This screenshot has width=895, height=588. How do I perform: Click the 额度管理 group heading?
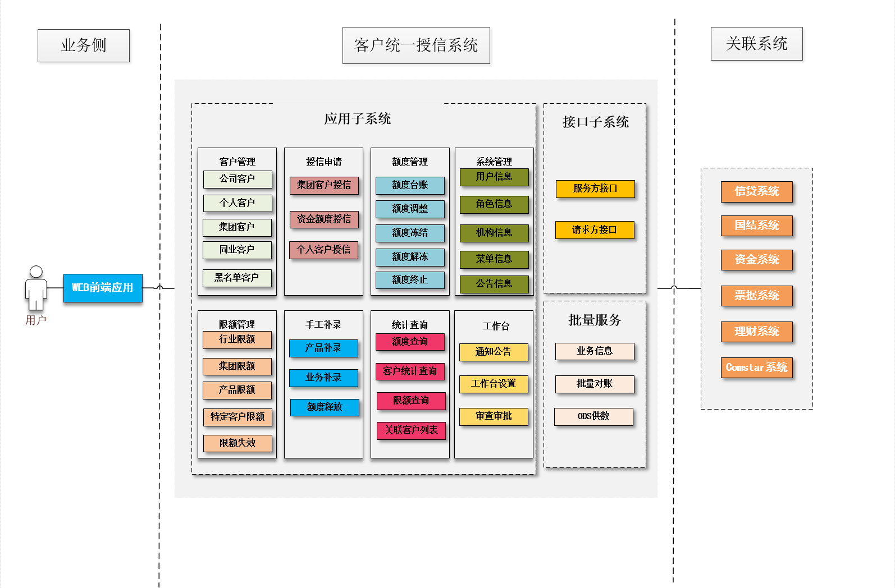pyautogui.click(x=410, y=162)
